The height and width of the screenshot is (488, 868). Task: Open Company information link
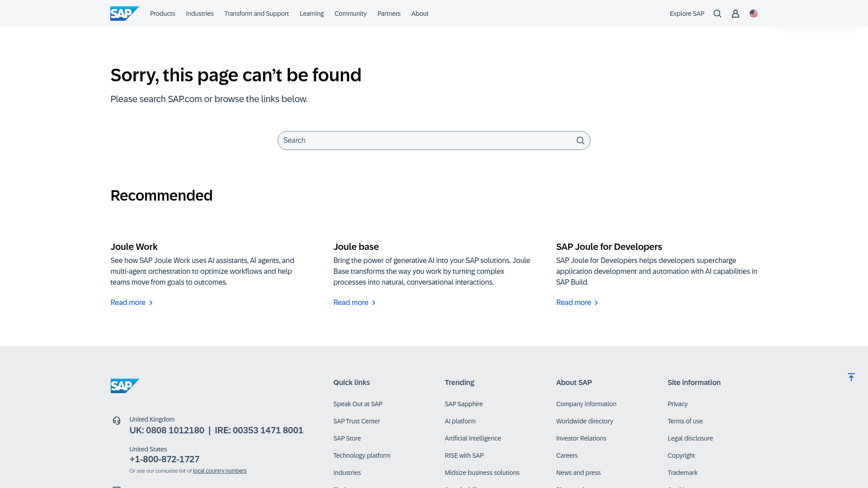(586, 404)
